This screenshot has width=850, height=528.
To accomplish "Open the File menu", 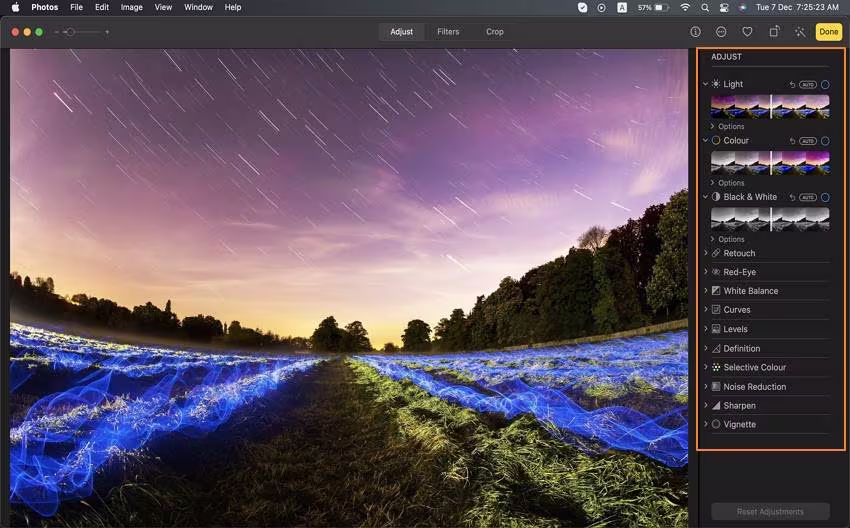I will click(76, 8).
